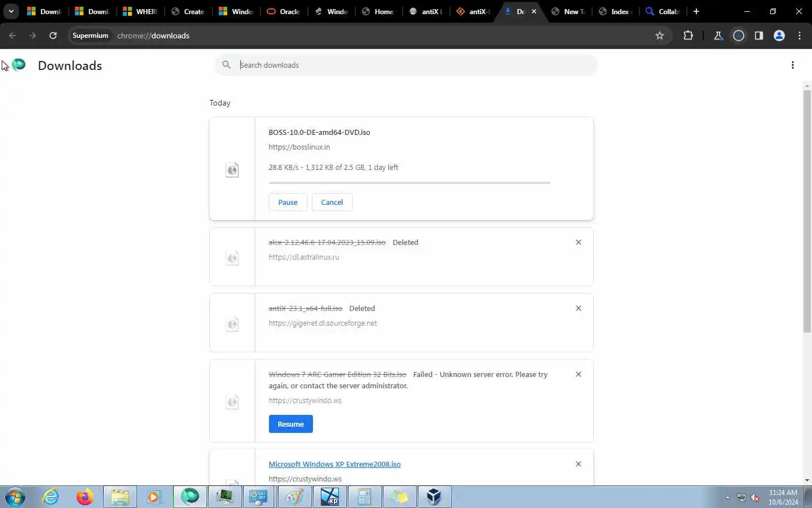Click the BOSS download progress bar
The image size is (812, 508).
[x=409, y=183]
